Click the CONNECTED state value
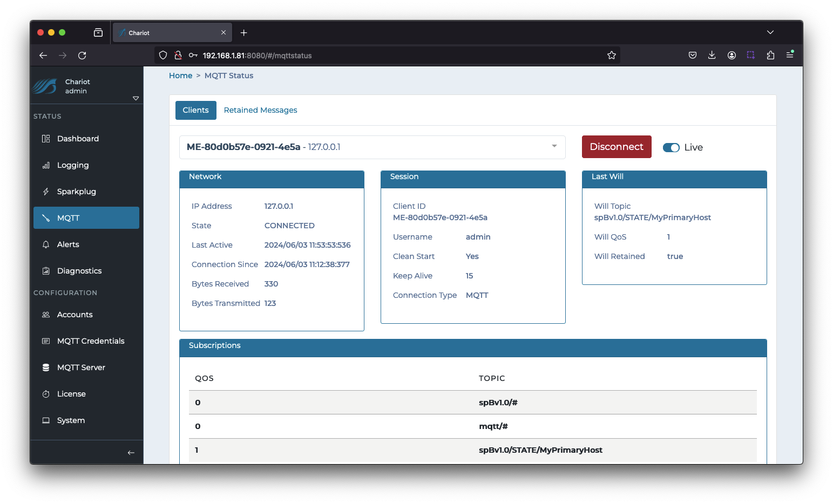The width and height of the screenshot is (833, 504). [x=289, y=226]
